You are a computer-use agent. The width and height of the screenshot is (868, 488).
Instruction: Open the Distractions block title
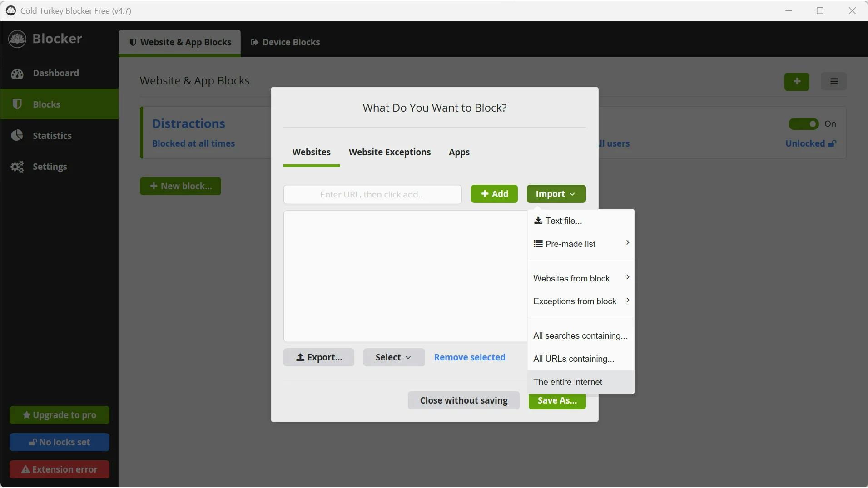(x=188, y=123)
